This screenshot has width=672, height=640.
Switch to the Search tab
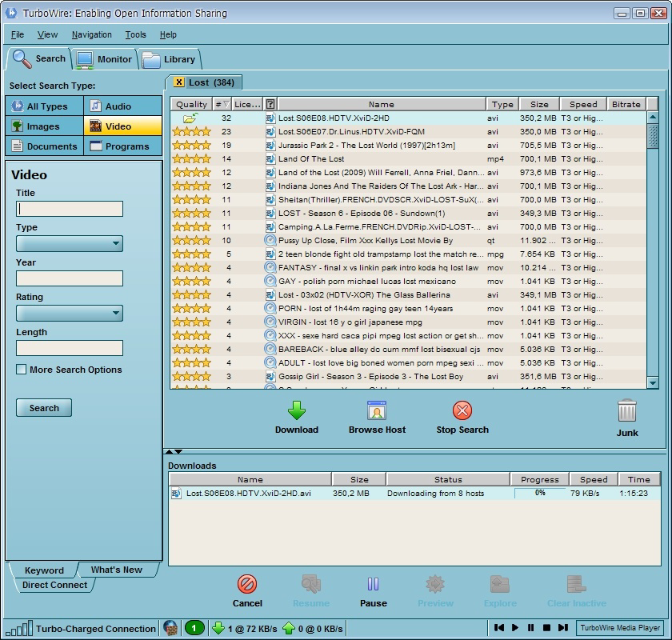(38, 58)
